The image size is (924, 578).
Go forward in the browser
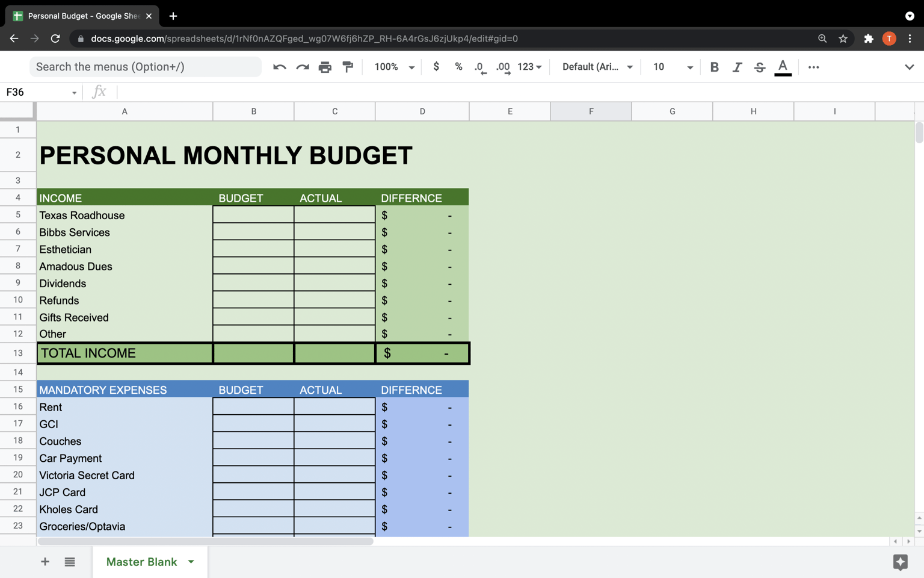(34, 39)
